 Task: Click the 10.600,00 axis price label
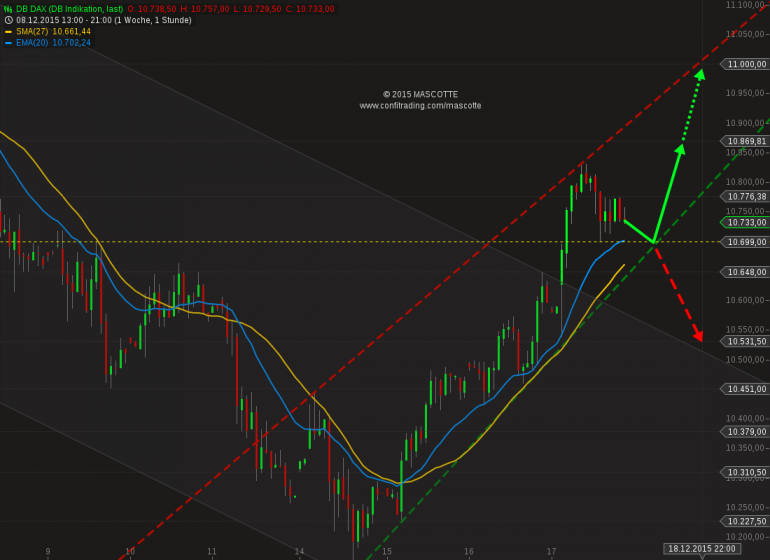(x=745, y=300)
